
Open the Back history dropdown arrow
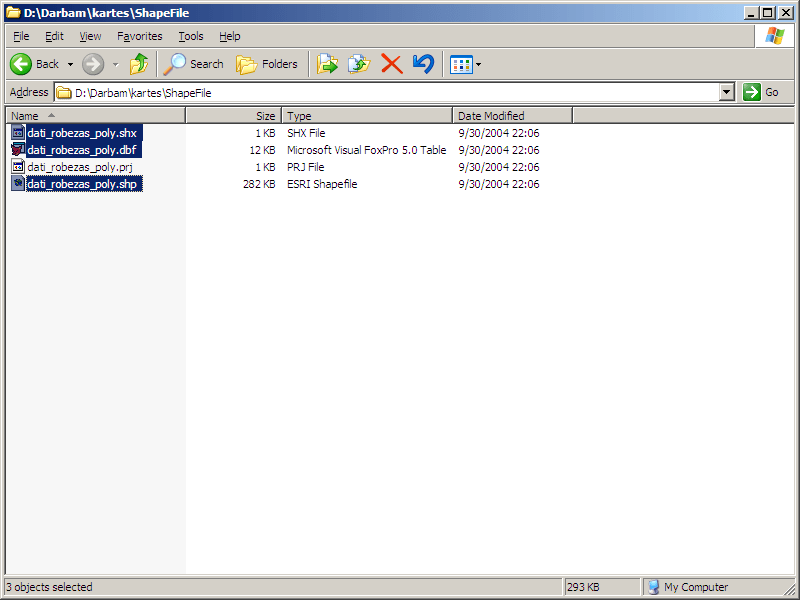(x=70, y=64)
